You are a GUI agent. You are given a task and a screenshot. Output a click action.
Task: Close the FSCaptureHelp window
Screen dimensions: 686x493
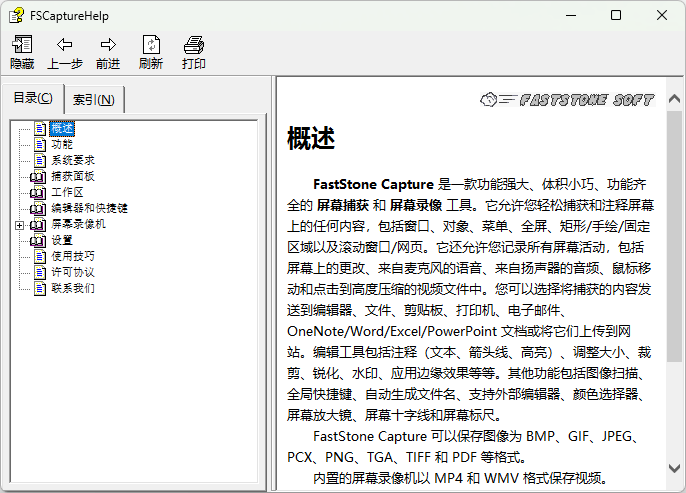tap(662, 15)
